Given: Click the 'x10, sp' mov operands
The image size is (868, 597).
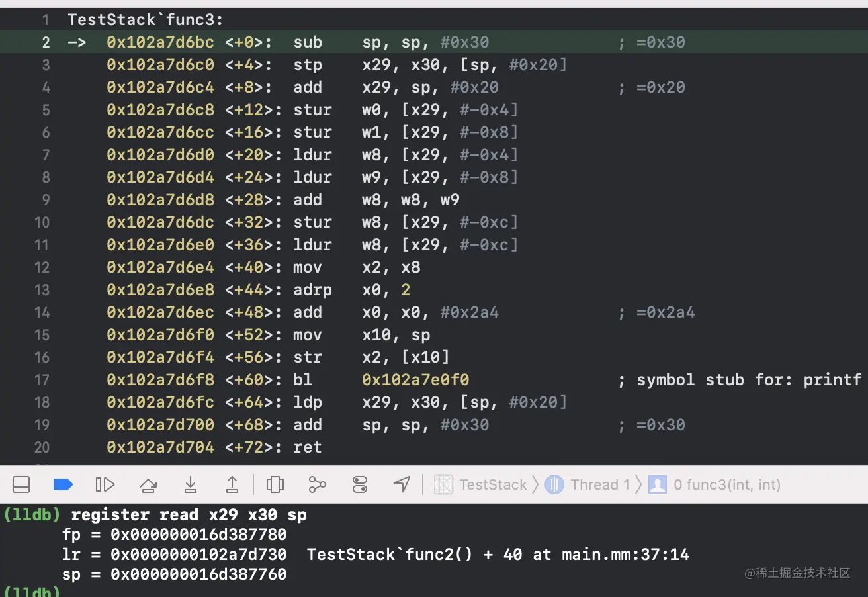Looking at the screenshot, I should pos(396,335).
